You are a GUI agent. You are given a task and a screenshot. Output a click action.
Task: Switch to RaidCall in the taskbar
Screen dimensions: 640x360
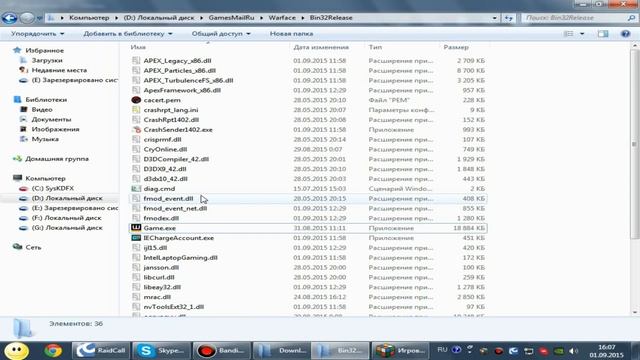(101, 351)
